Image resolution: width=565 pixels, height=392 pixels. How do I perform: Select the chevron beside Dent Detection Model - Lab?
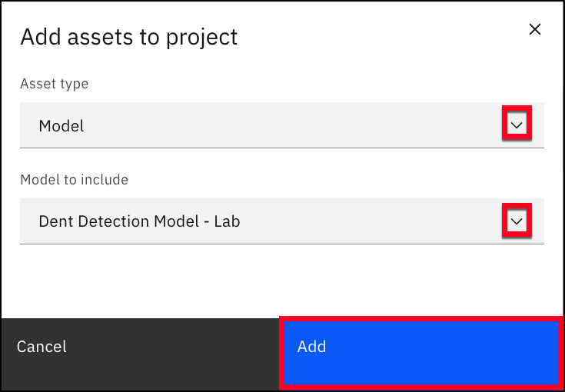pos(517,221)
